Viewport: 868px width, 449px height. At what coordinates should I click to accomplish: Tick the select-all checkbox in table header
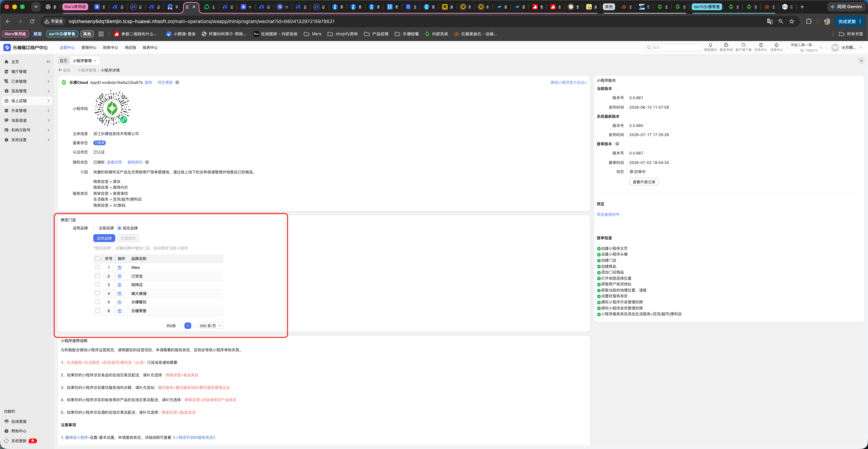(98, 259)
